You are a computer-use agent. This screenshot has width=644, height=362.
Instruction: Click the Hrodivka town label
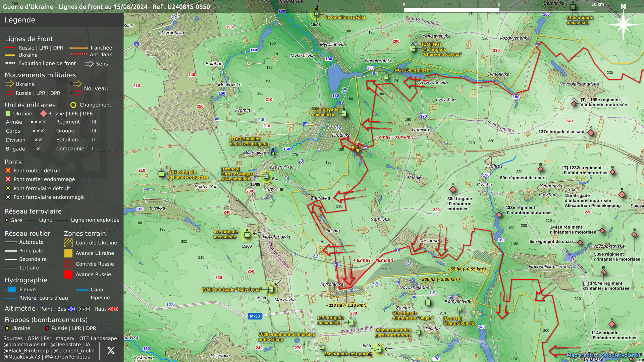[x=341, y=135]
